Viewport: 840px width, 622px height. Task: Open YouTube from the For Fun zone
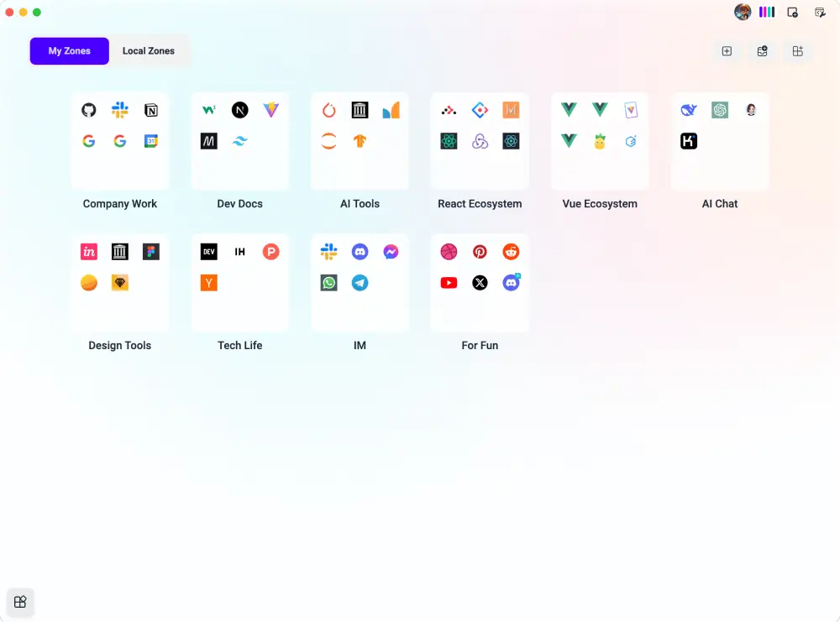coord(449,283)
